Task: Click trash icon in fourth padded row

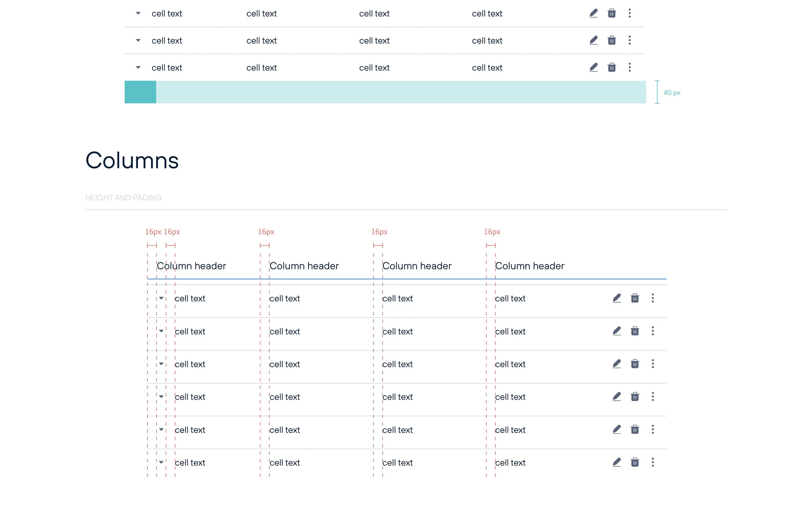Action: [634, 397]
